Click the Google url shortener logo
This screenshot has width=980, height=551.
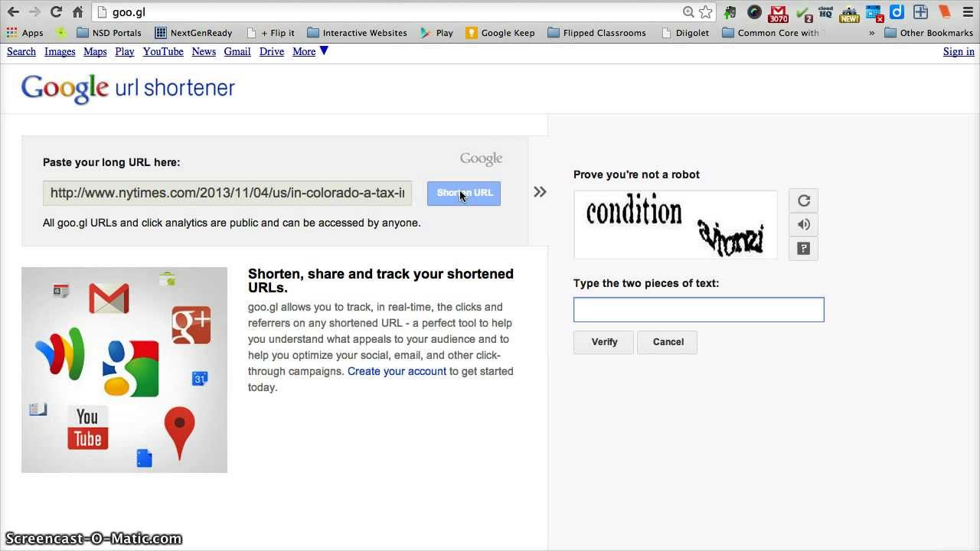128,88
